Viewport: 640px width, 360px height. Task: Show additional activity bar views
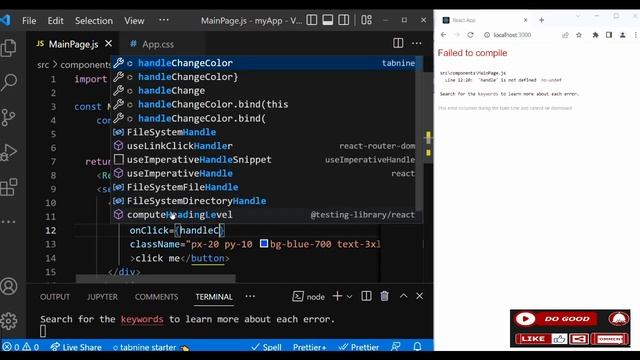coord(9,222)
